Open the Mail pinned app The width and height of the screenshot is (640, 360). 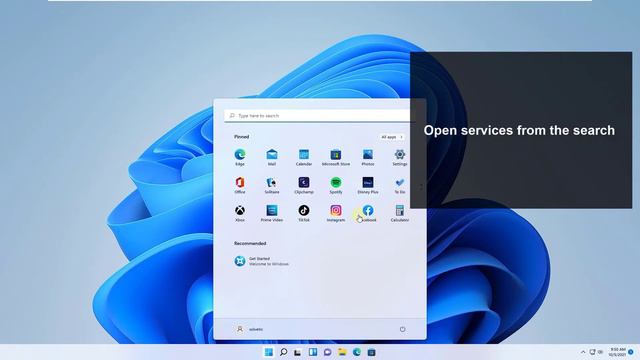pos(271,157)
